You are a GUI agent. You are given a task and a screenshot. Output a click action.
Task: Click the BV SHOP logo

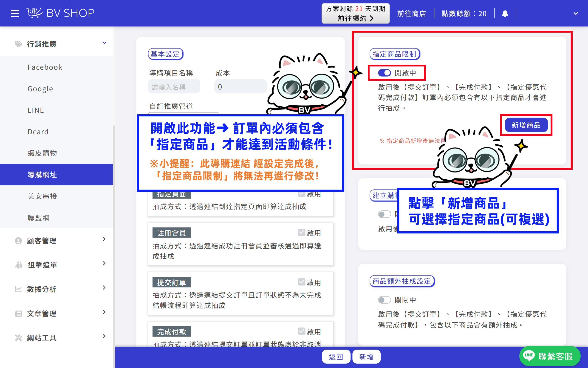tap(60, 13)
